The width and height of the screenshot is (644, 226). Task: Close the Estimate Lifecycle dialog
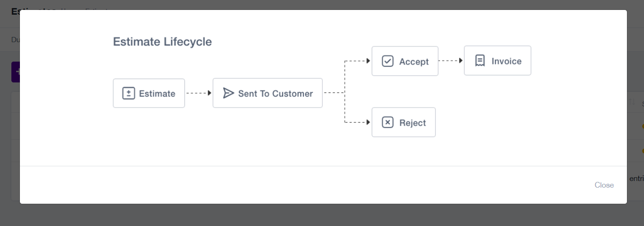pyautogui.click(x=604, y=185)
